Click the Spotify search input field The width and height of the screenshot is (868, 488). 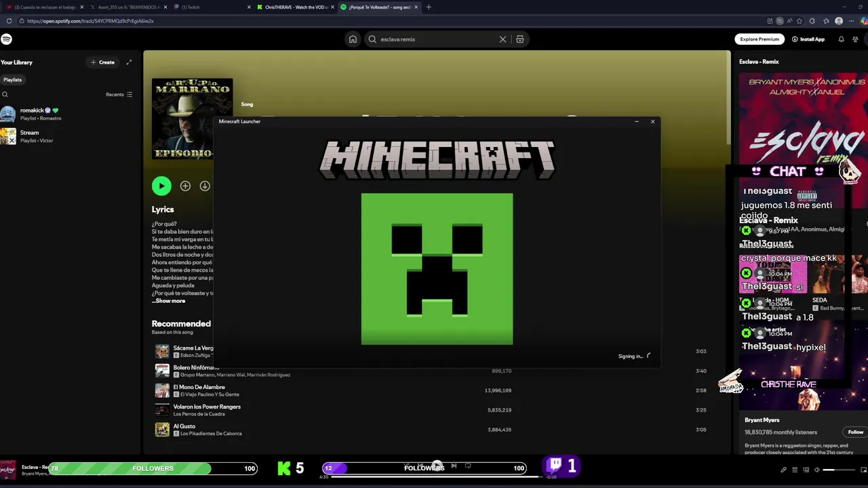[x=437, y=39]
